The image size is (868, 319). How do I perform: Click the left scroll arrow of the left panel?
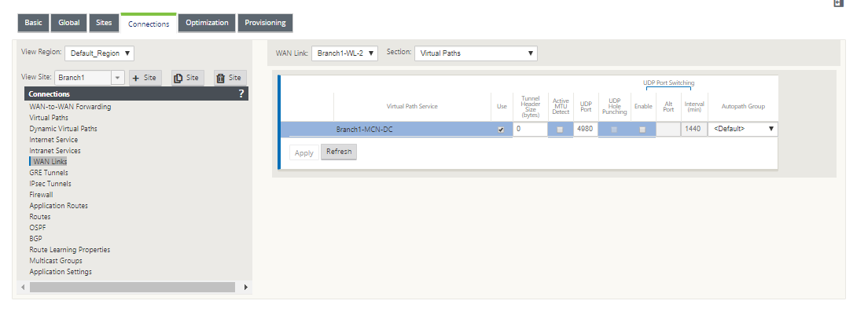23,287
